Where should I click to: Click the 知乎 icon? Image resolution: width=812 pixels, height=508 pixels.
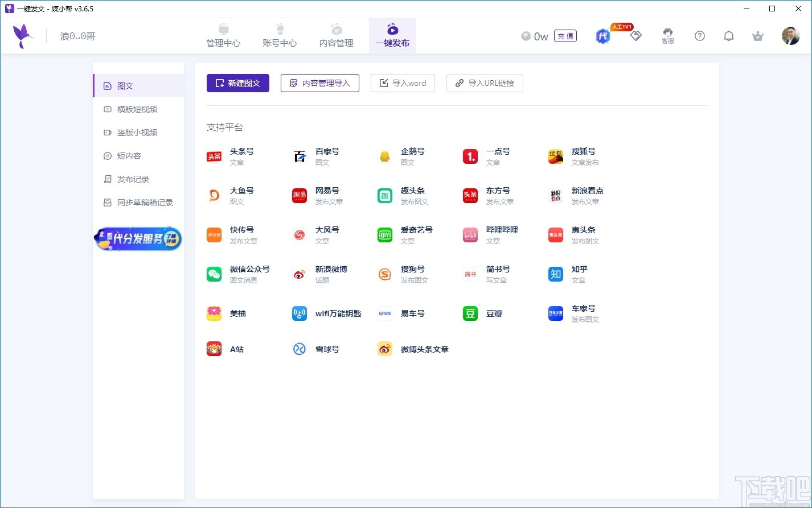556,274
